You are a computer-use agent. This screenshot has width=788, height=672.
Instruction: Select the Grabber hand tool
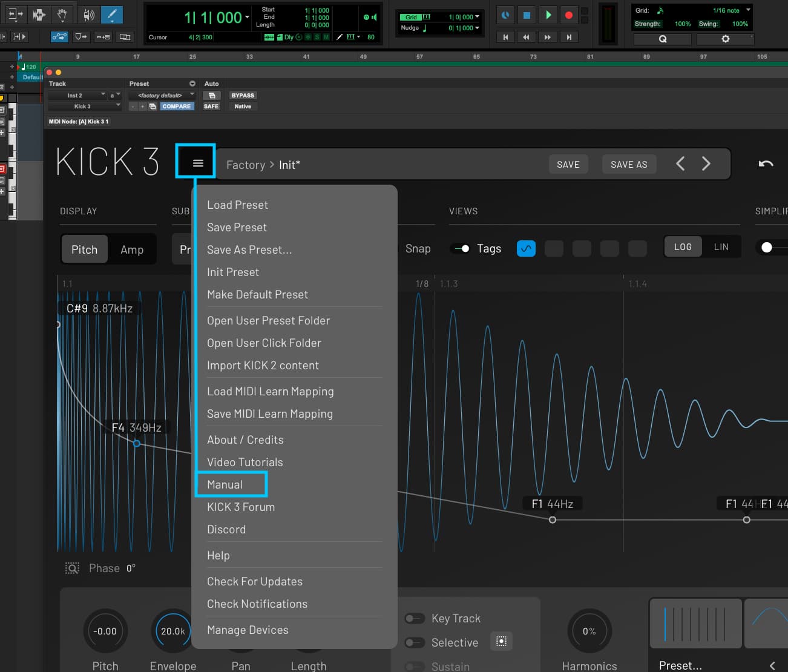(62, 15)
